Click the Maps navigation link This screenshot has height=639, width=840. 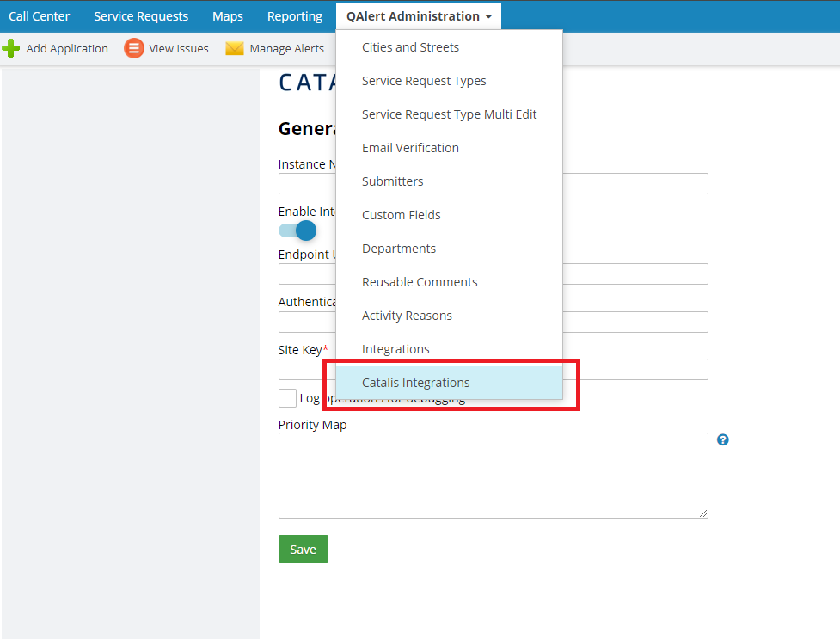pyautogui.click(x=228, y=16)
